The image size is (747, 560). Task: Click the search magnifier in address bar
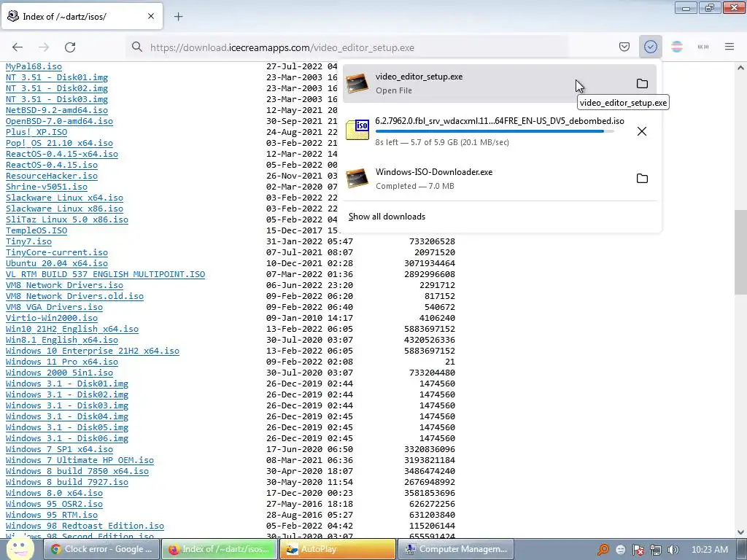point(137,47)
